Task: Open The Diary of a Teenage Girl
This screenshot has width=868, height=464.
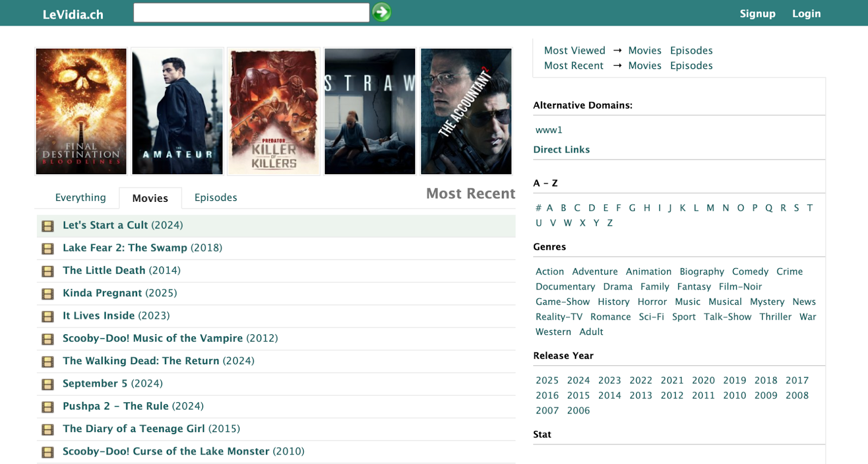Action: (x=151, y=429)
